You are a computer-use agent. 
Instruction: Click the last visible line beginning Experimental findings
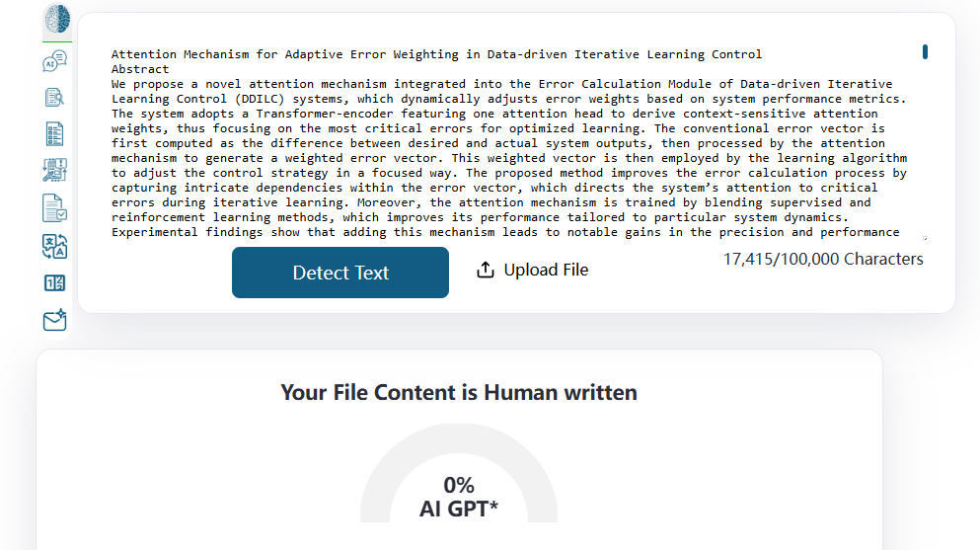(505, 232)
